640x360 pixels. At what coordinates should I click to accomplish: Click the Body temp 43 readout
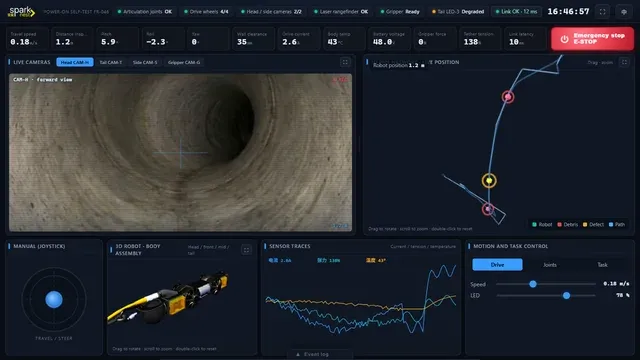coord(344,39)
